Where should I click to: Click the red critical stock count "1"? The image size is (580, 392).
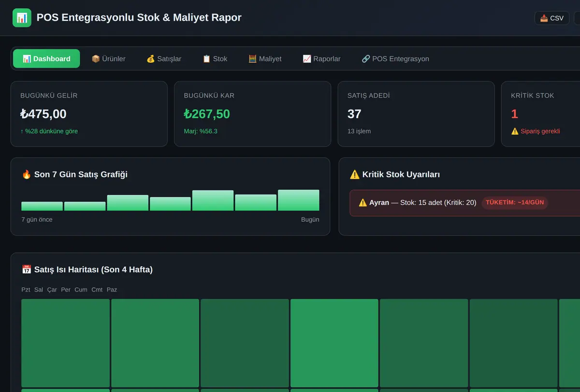(x=514, y=114)
